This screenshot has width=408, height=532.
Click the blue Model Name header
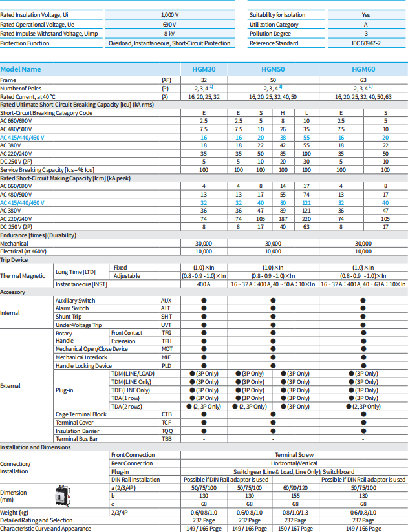coord(21,69)
